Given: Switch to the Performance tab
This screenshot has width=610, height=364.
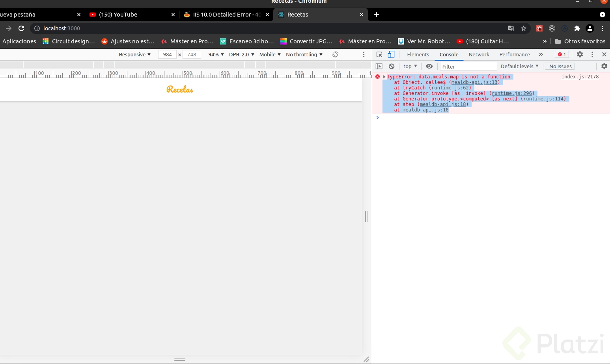Looking at the screenshot, I should click(x=515, y=54).
